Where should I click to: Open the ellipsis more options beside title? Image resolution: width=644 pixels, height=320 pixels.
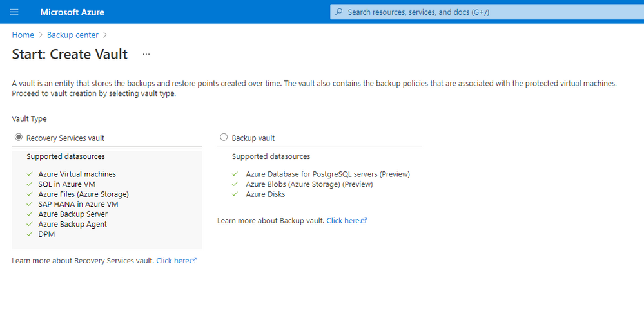point(146,54)
